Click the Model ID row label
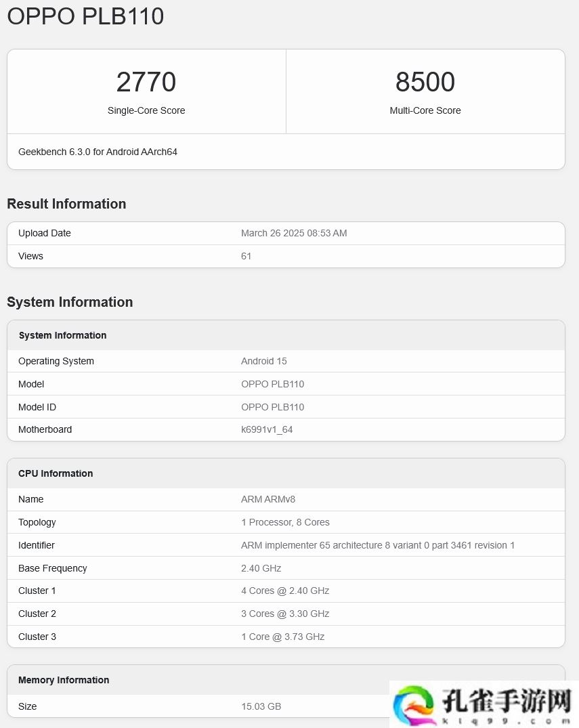Viewport: 579px width, 728px height. pos(37,407)
